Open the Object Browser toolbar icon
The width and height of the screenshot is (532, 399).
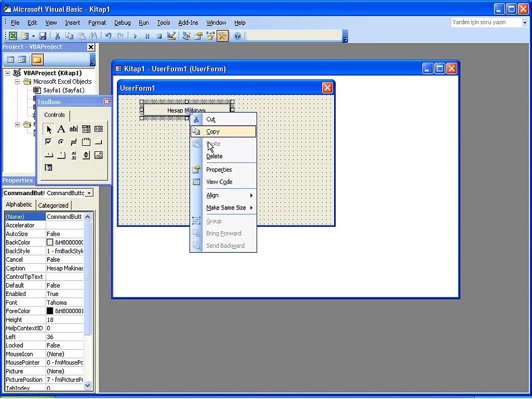coord(211,35)
